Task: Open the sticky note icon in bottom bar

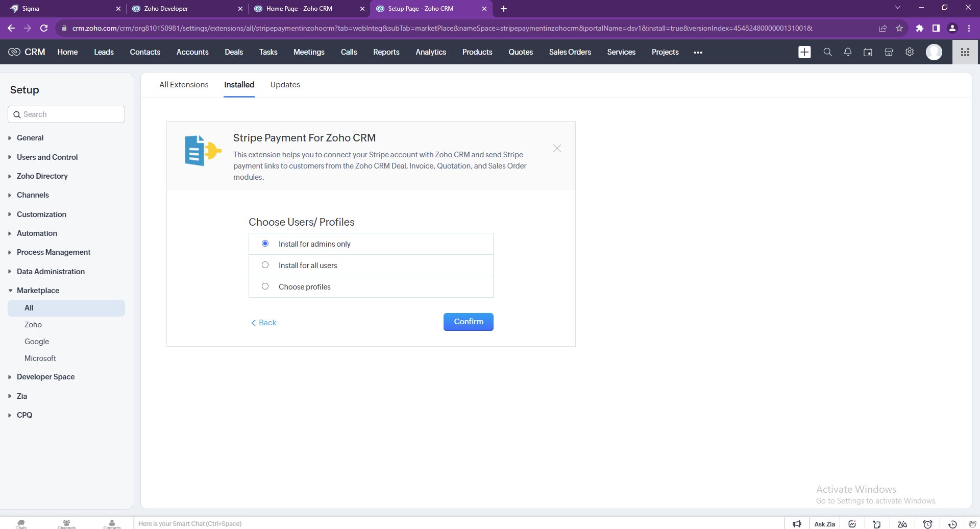Action: click(x=877, y=524)
